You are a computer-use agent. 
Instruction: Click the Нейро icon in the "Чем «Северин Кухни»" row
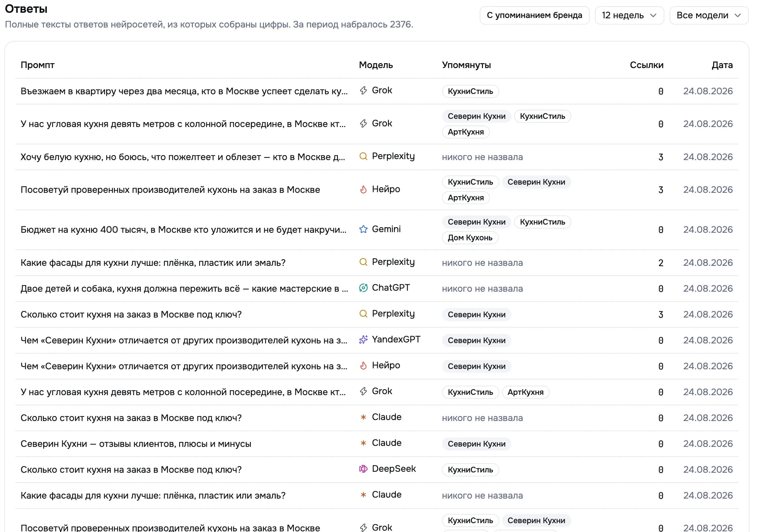click(x=363, y=365)
